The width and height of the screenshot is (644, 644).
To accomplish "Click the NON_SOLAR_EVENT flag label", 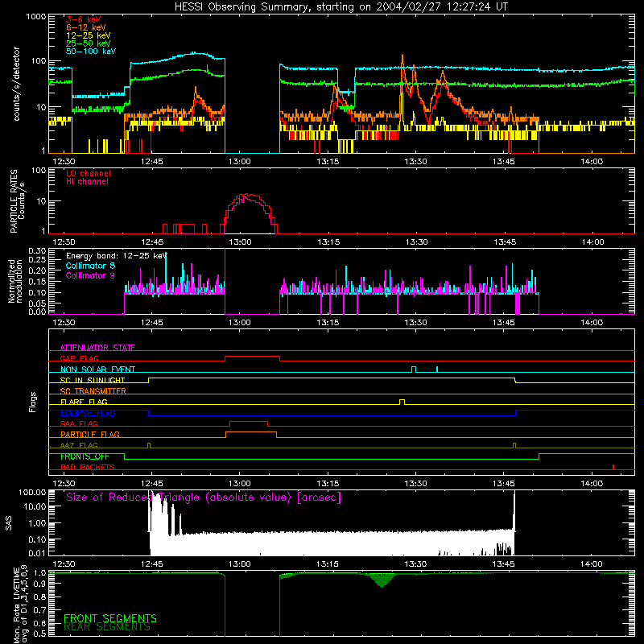I will tap(97, 369).
